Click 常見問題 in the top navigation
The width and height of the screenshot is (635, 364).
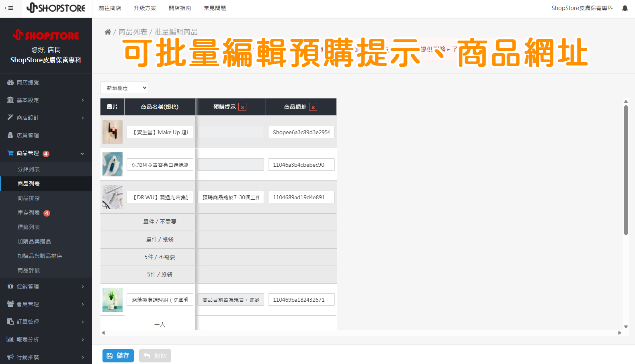pos(215,8)
